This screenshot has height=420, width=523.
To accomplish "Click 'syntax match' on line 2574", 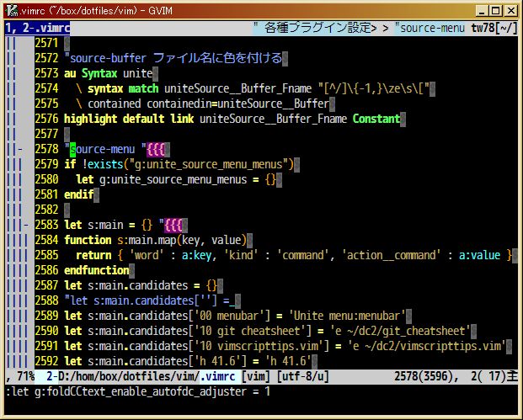I will (x=123, y=88).
